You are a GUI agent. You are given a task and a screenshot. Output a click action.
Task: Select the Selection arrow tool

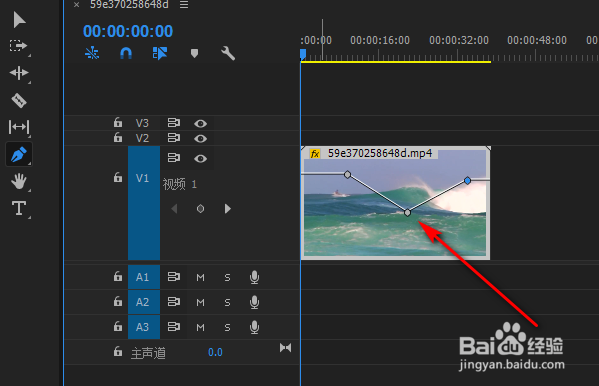pos(19,20)
